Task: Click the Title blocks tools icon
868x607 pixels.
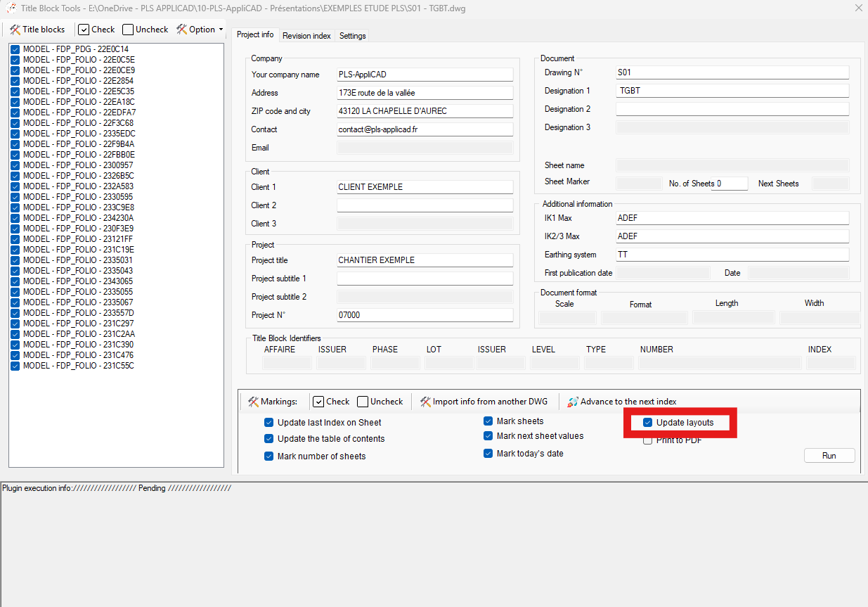Action: click(15, 30)
